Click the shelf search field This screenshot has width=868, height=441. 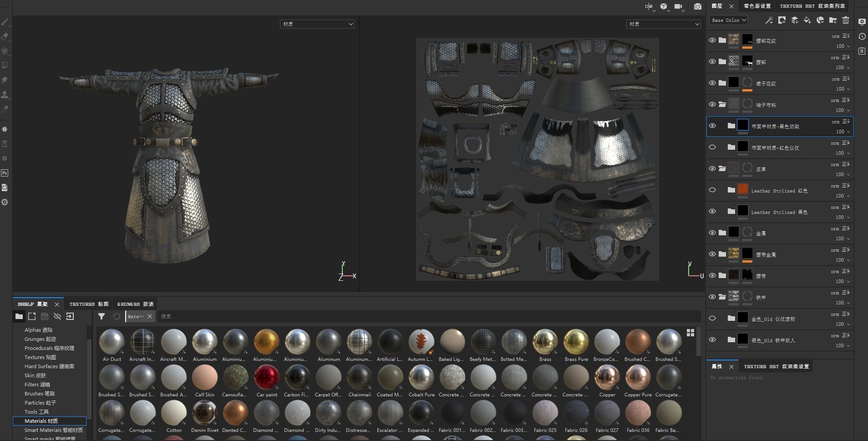click(x=428, y=316)
